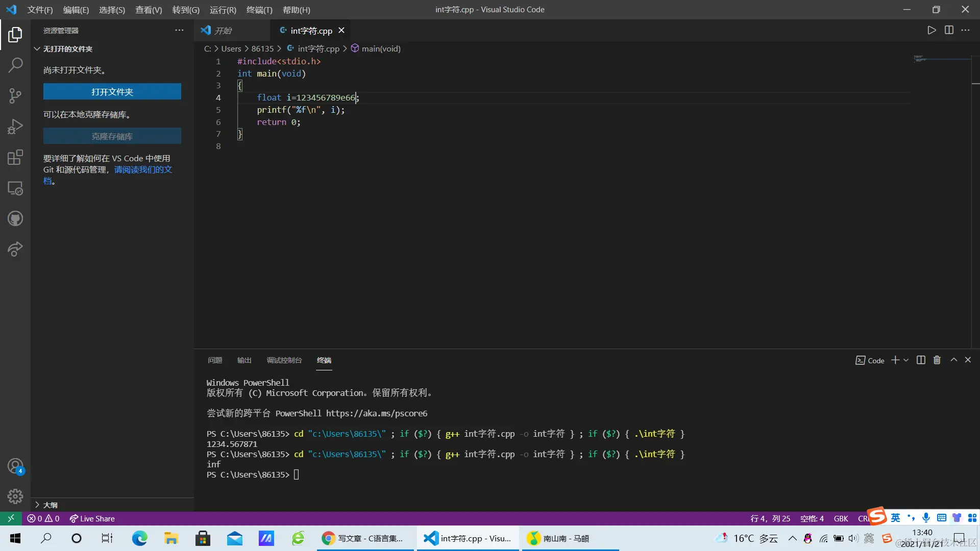Split the editor to the right
This screenshot has height=551, width=980.
click(949, 30)
